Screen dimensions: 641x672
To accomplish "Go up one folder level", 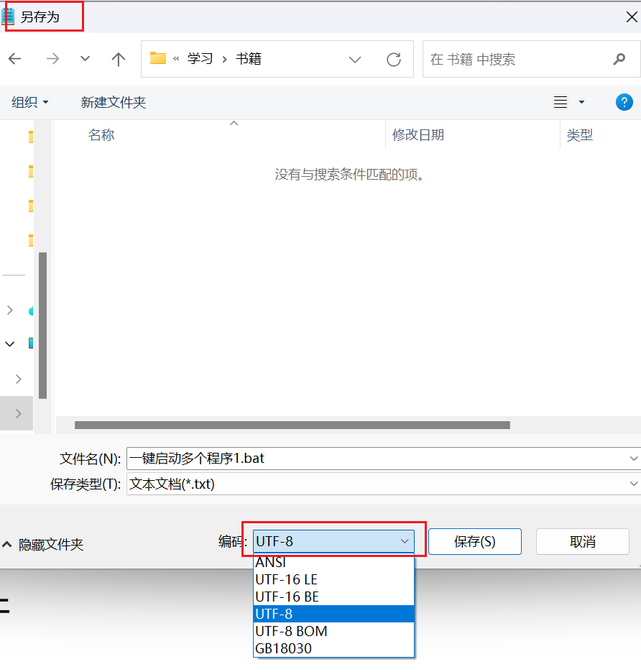I will [x=119, y=59].
